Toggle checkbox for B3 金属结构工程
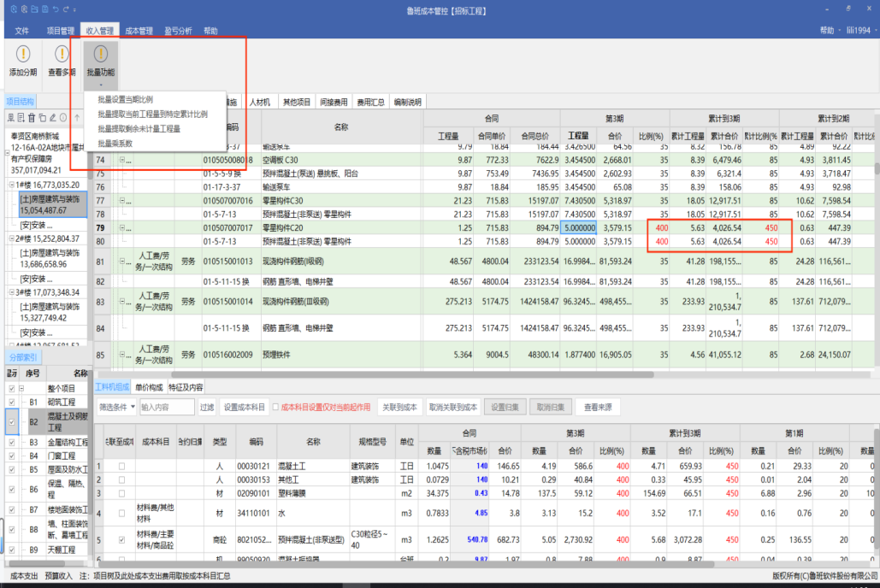The width and height of the screenshot is (880, 588). coord(12,442)
